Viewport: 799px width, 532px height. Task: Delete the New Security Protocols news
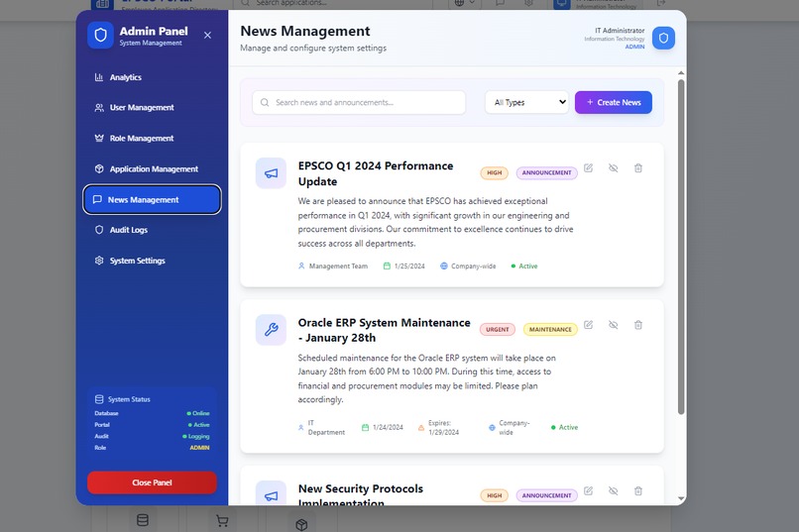[638, 490]
